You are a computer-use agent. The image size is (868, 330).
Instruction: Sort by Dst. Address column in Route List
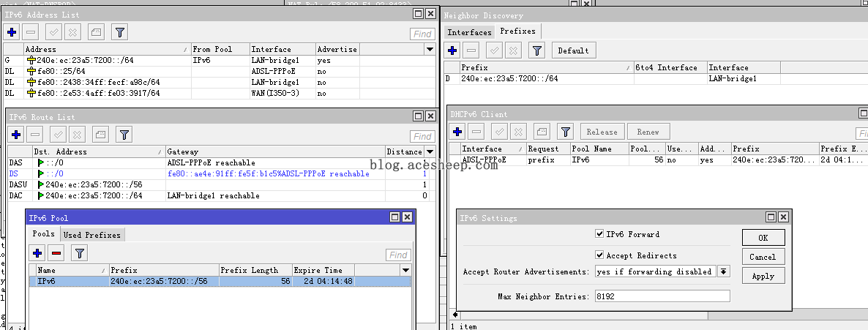[x=99, y=151]
